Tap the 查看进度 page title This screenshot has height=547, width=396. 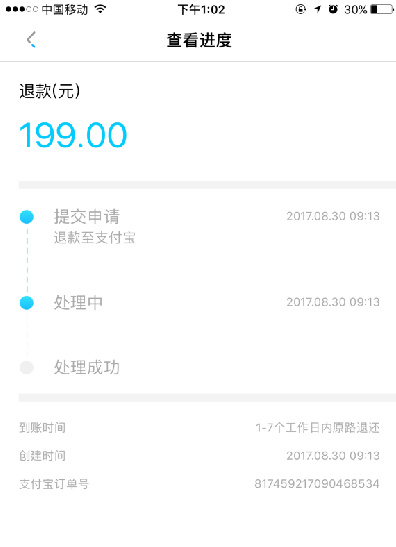pos(199,40)
